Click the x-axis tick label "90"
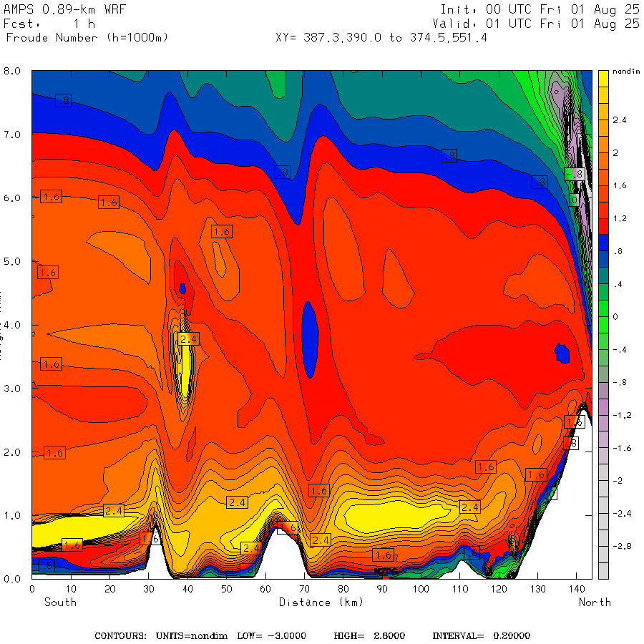The height and width of the screenshot is (644, 644). point(382,589)
